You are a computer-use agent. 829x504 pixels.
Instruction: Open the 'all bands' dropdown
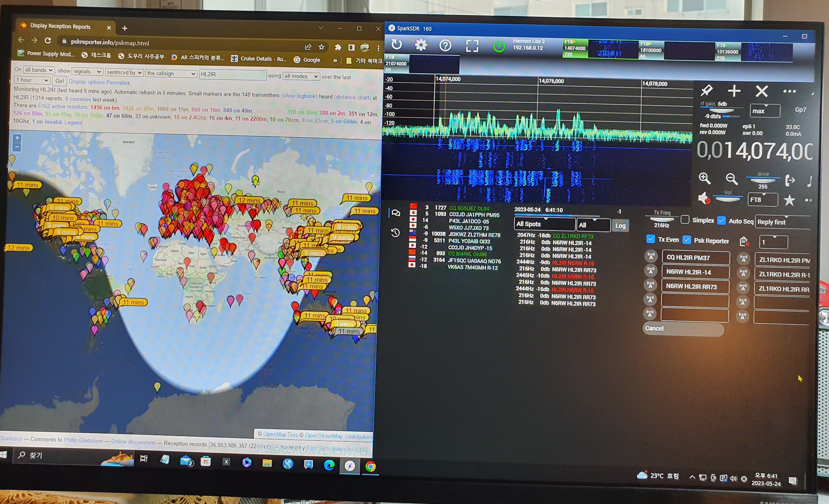coord(39,70)
